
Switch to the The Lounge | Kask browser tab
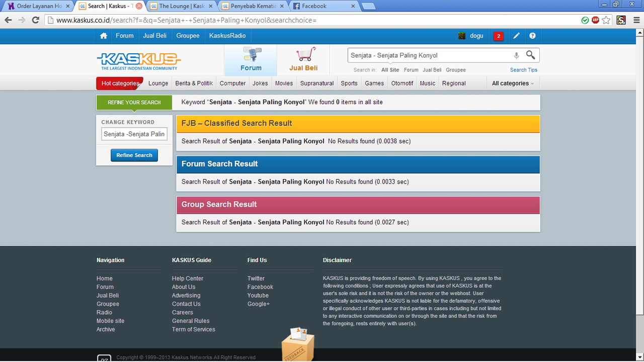[x=182, y=6]
